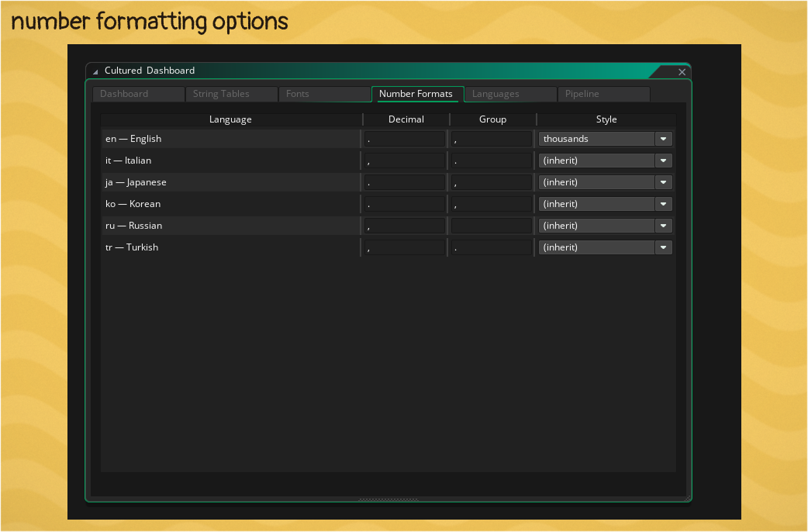Open the Languages tab
Screen dimensions: 808x532
pos(511,94)
